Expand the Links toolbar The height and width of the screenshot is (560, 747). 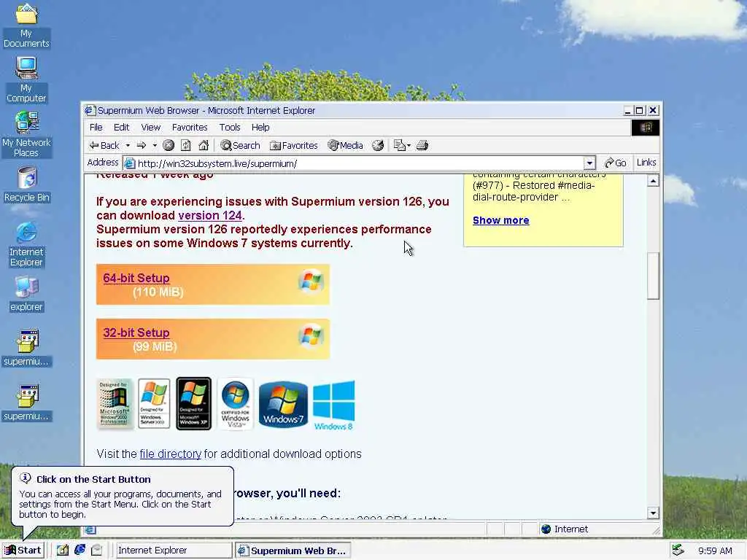pyautogui.click(x=646, y=163)
